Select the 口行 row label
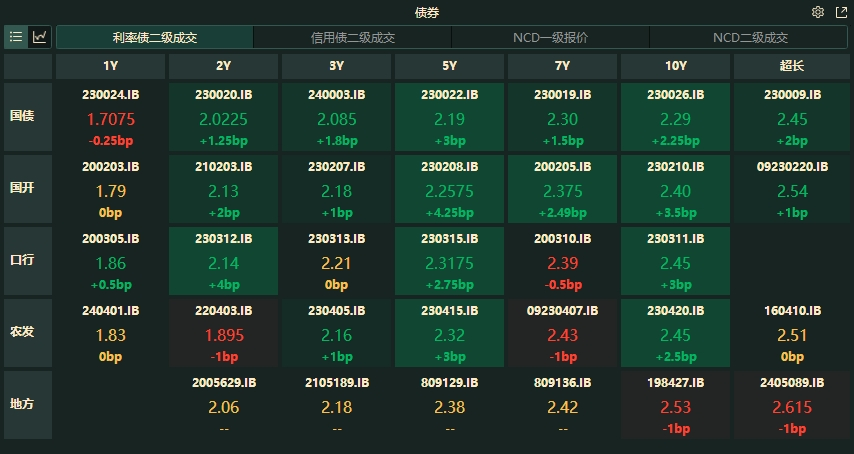Screen dimensions: 854x454 28,261
